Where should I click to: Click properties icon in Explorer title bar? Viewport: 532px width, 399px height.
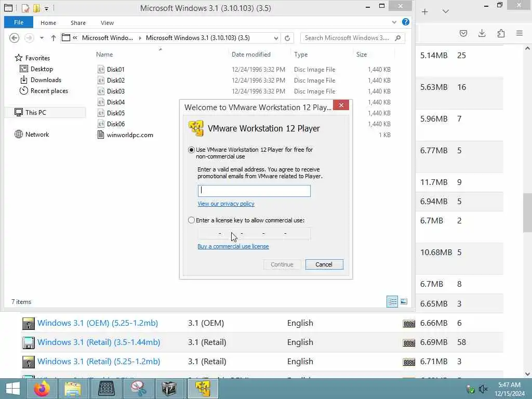point(25,8)
